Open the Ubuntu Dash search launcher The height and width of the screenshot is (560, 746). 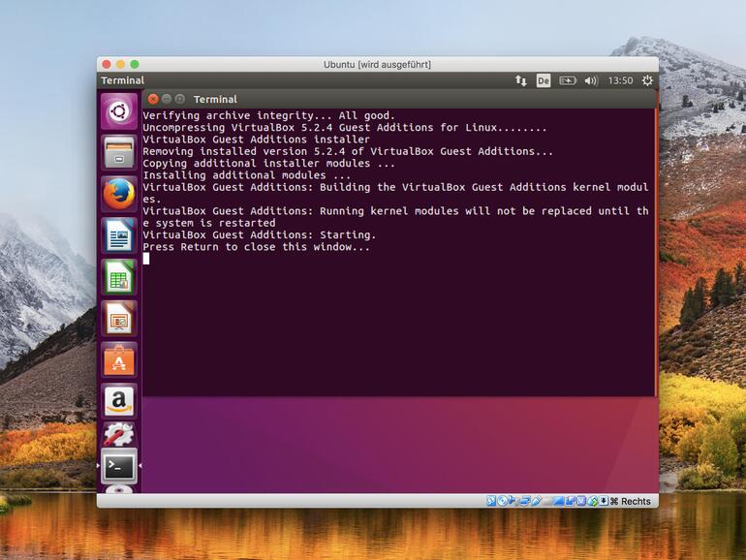point(119,111)
